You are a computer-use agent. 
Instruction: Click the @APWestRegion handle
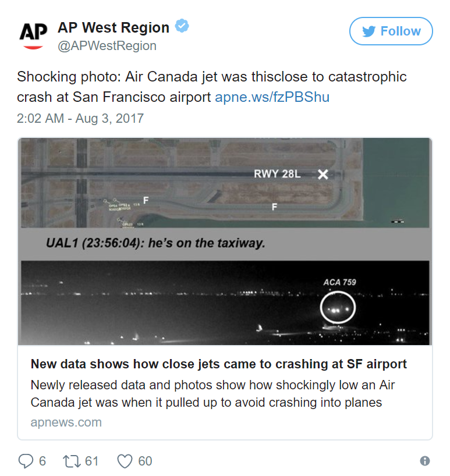[107, 45]
